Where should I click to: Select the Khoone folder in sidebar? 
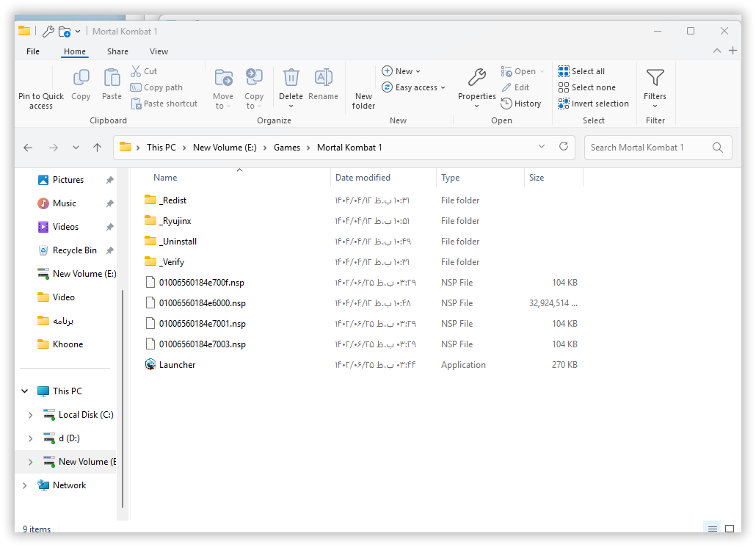pyautogui.click(x=68, y=344)
